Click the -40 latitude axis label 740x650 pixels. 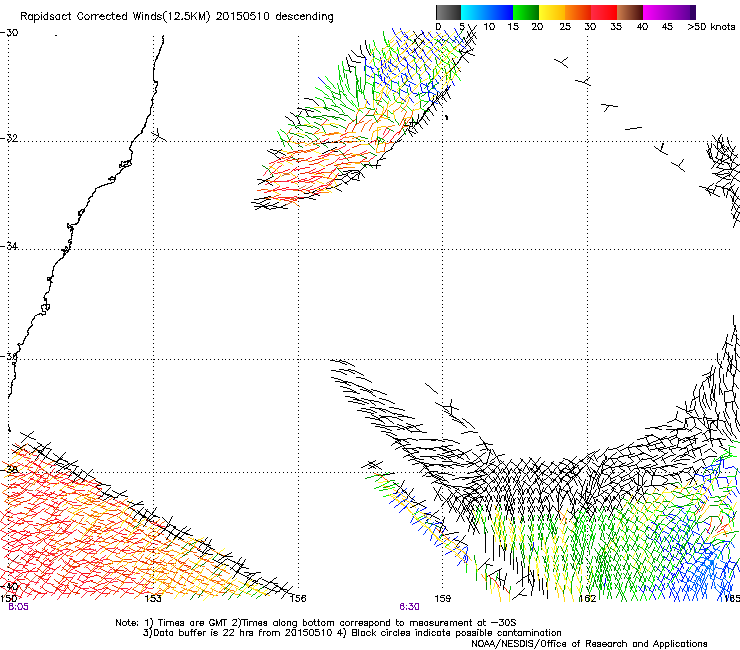(x=9, y=586)
